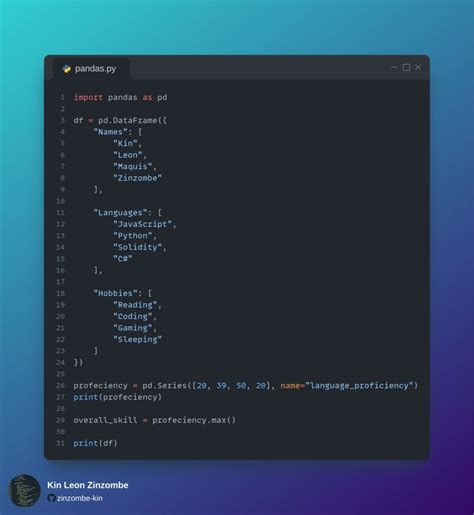Click the overall_skill variable name
474x515 pixels.
pyautogui.click(x=105, y=420)
